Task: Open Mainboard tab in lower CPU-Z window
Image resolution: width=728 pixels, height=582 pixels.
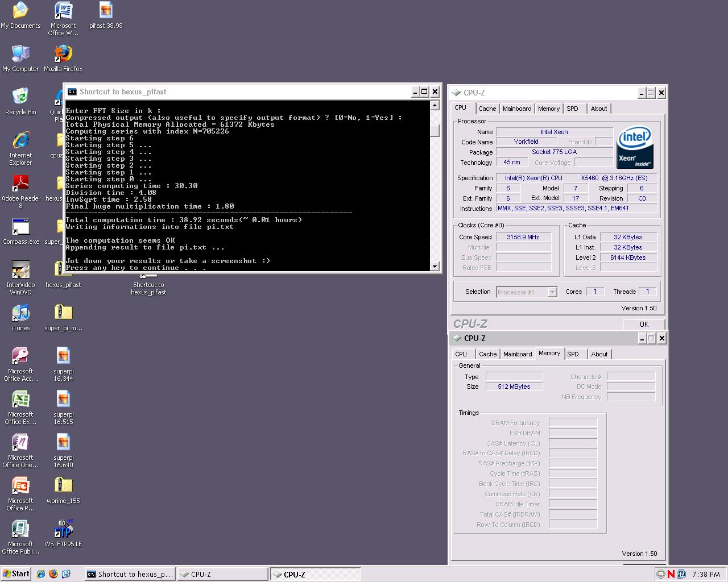Action: [x=518, y=354]
